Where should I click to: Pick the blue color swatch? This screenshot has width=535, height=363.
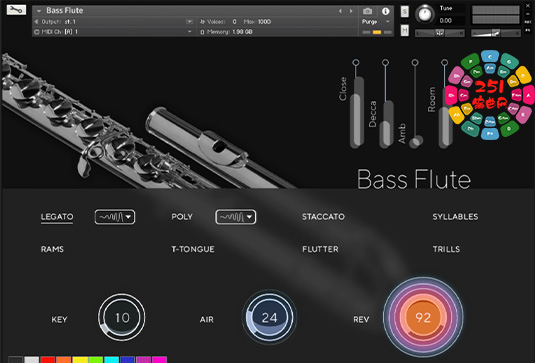(x=128, y=360)
